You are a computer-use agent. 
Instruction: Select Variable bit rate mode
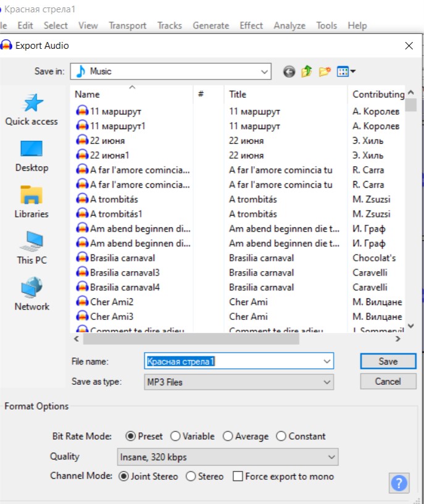[x=176, y=436]
